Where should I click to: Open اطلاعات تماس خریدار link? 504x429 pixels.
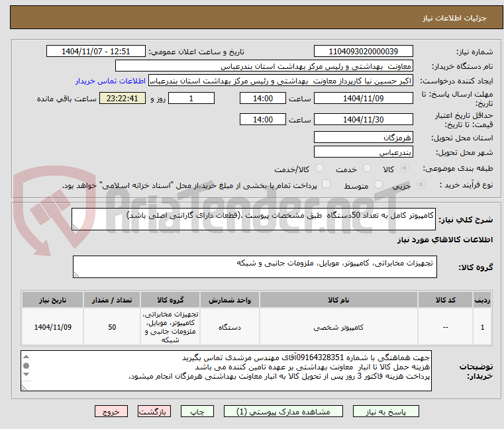tap(111, 81)
